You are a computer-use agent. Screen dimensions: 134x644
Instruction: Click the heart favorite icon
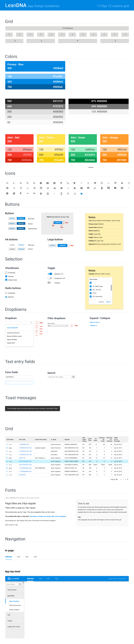pyautogui.click(x=74, y=183)
